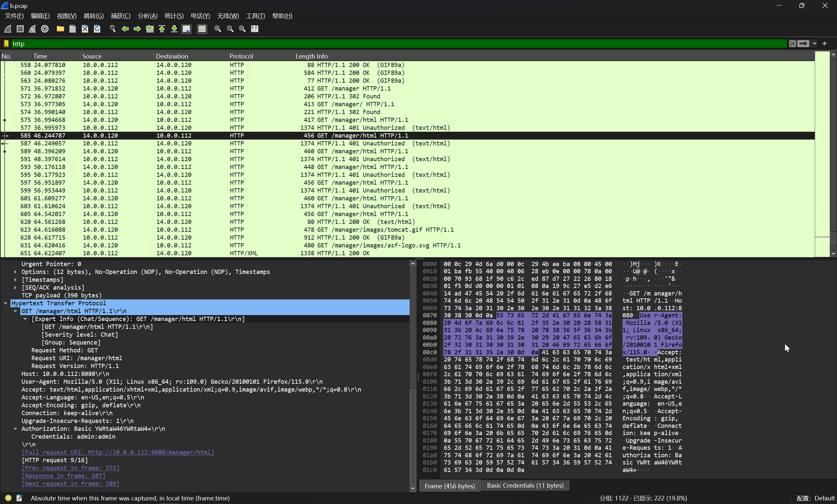Select packet 623 GET tomcat.gif row
This screenshot has height=504, width=837.
tap(408, 229)
